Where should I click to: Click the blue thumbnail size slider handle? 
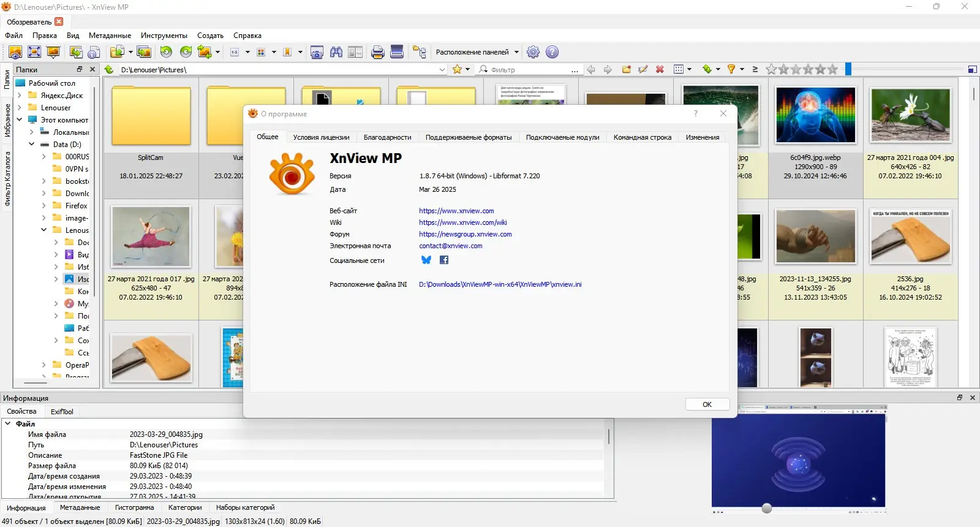click(x=848, y=69)
